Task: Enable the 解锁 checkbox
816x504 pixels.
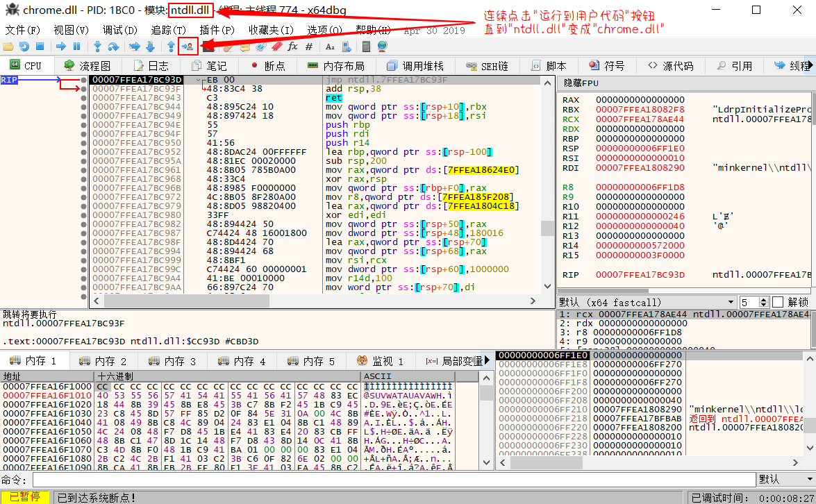Action: [x=778, y=302]
